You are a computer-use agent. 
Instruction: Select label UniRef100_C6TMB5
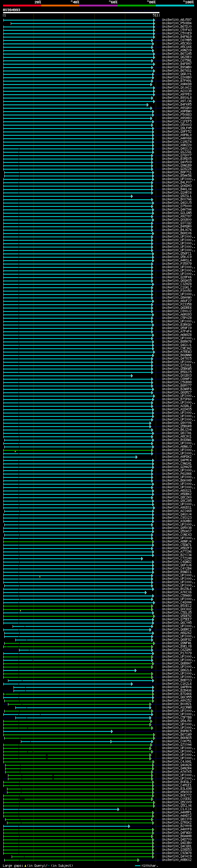coord(177,40)
